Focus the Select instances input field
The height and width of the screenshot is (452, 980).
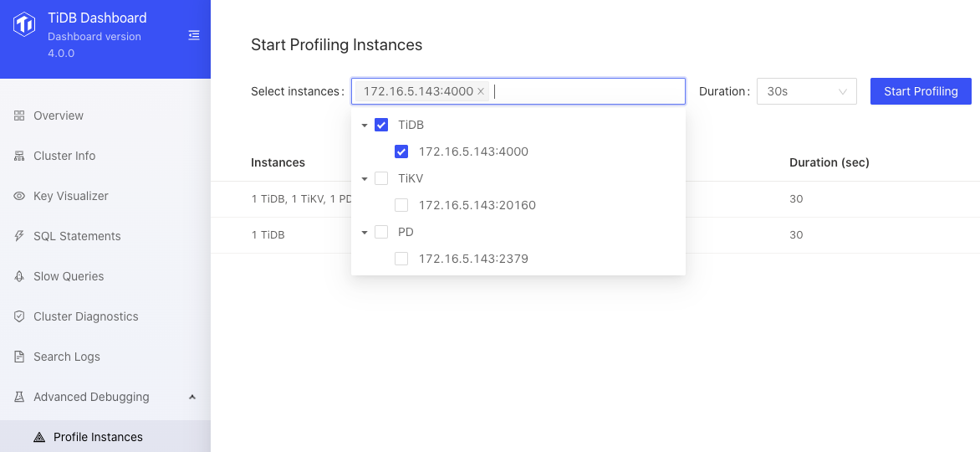(518, 91)
